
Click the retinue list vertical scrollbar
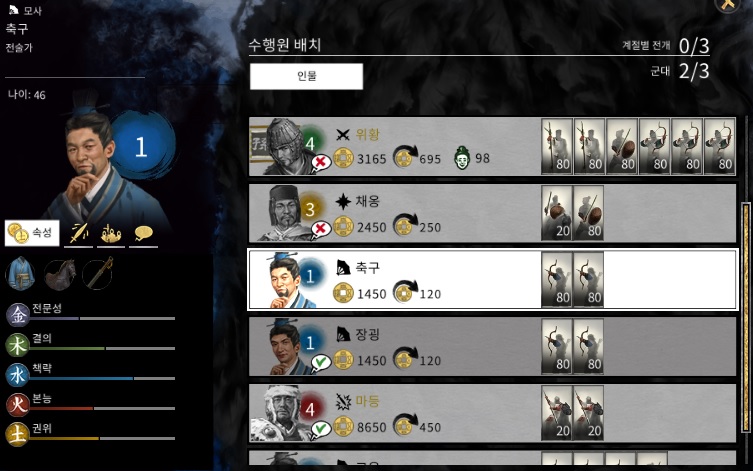pos(746,317)
